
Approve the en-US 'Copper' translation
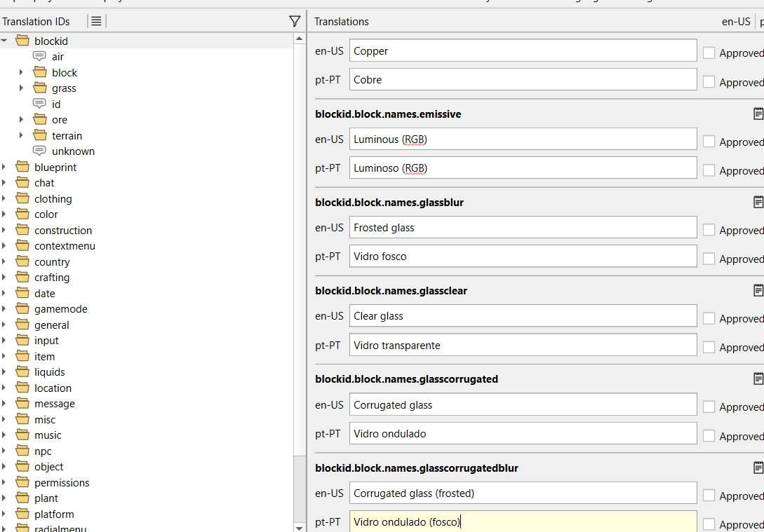(709, 53)
